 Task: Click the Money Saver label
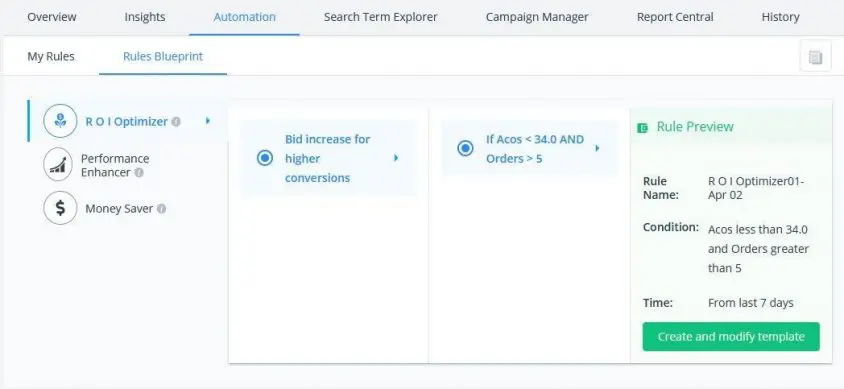119,208
